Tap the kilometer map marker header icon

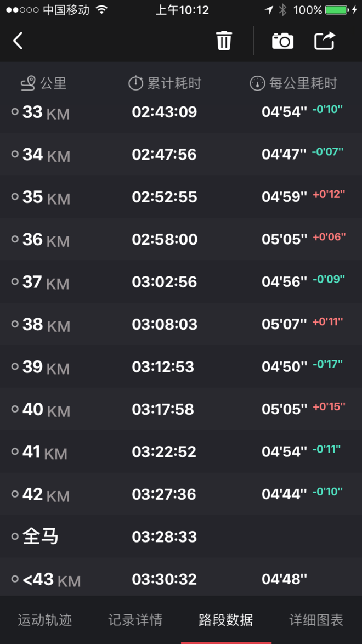[x=28, y=83]
